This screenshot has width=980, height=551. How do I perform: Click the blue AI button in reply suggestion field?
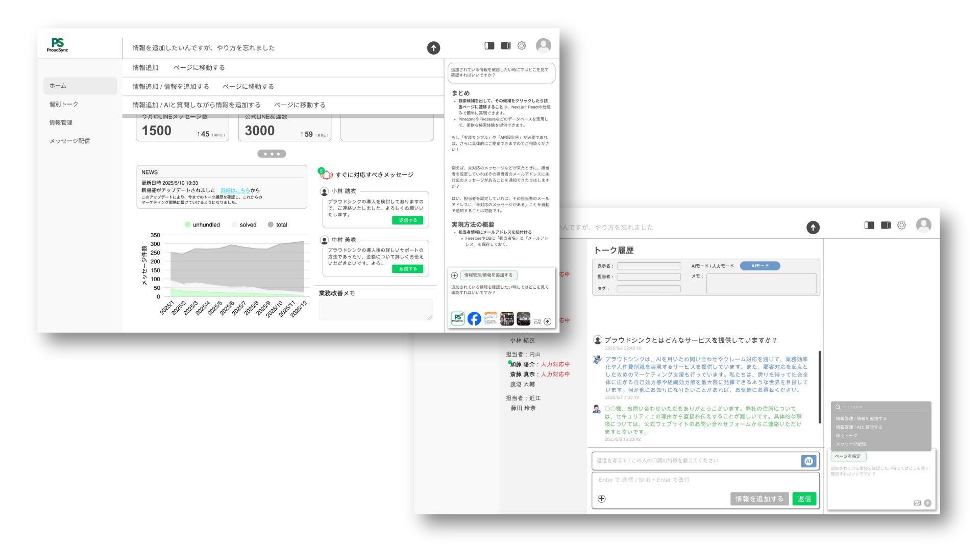pos(808,461)
